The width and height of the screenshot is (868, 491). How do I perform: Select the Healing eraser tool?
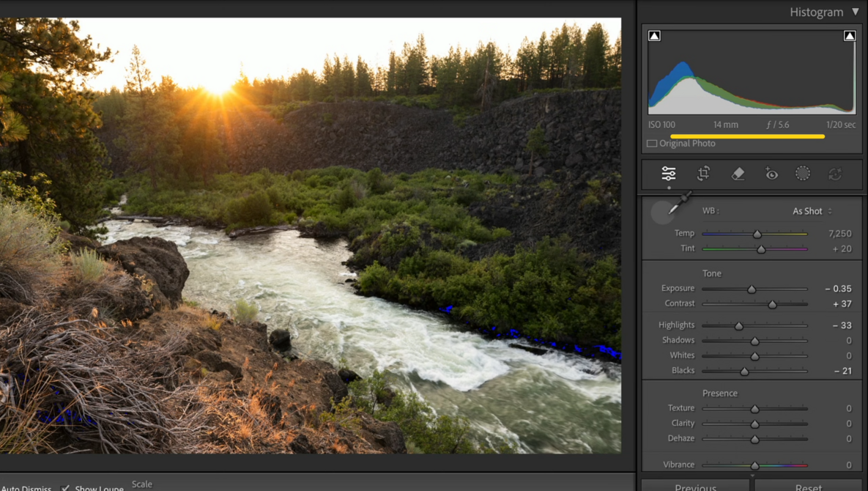pyautogui.click(x=738, y=174)
